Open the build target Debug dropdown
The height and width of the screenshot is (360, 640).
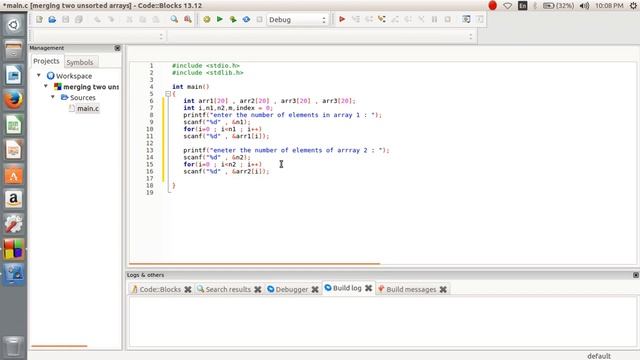pos(297,20)
